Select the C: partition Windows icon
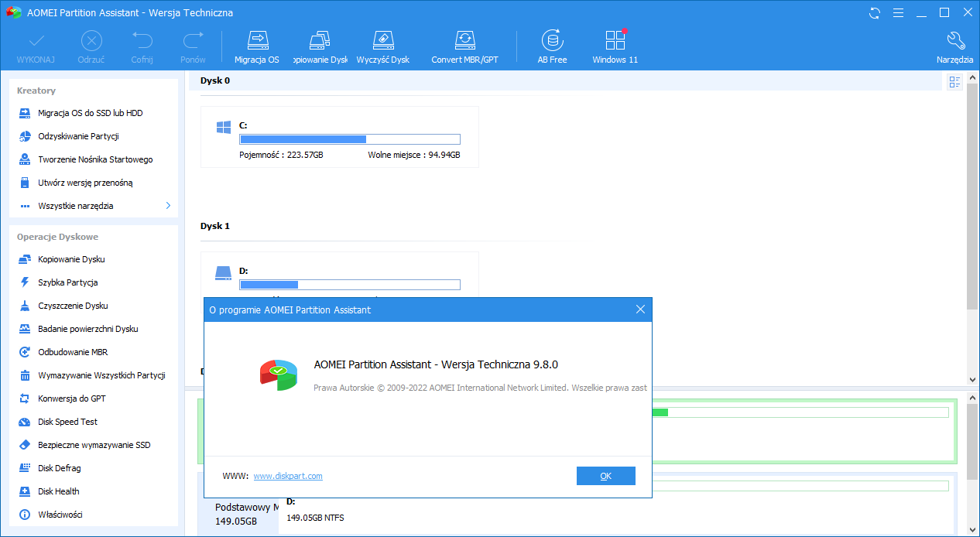The width and height of the screenshot is (980, 537). (x=224, y=128)
